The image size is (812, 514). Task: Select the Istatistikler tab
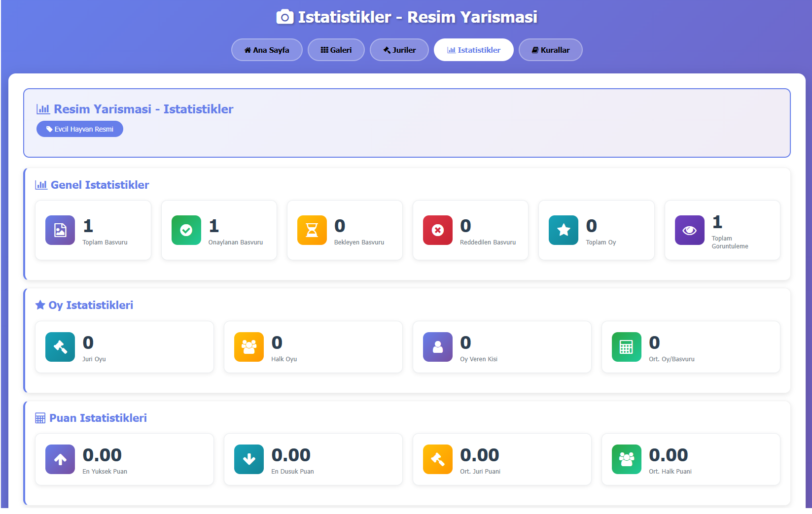click(x=473, y=50)
